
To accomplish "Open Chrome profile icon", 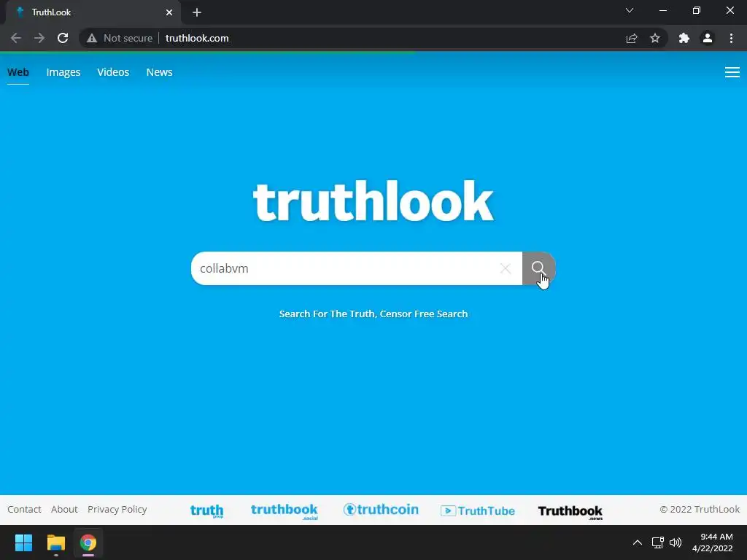I will [x=708, y=38].
